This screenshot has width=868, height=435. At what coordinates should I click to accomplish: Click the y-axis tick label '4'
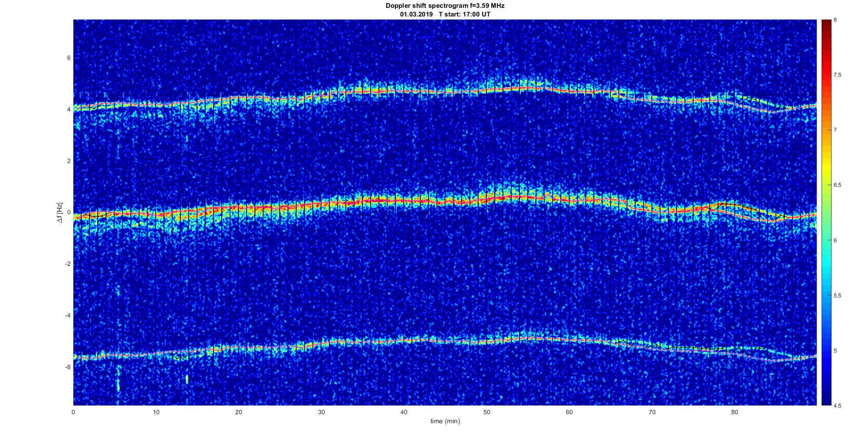[69, 110]
